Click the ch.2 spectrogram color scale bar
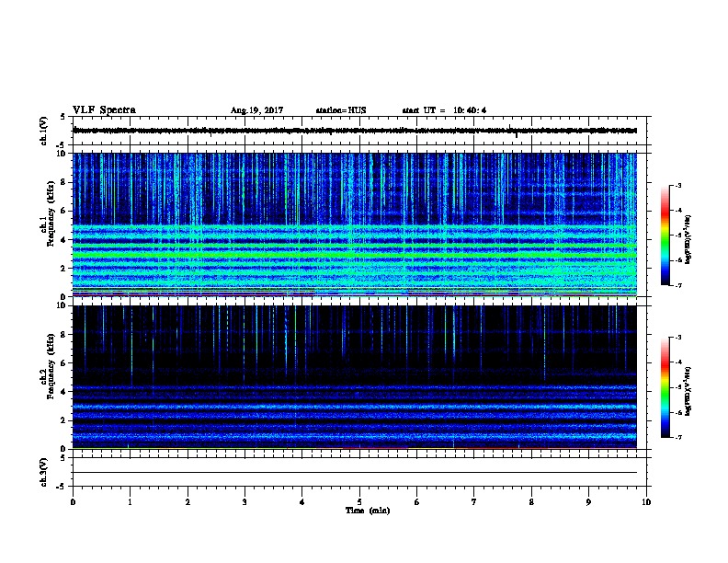This screenshot has height=563, width=728. pos(665,387)
